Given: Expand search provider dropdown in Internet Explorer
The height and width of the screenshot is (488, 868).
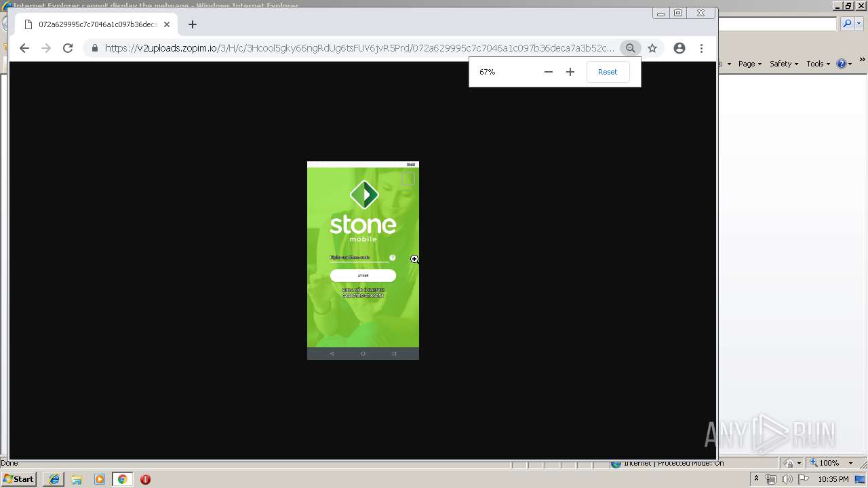Looking at the screenshot, I should pos(859,24).
